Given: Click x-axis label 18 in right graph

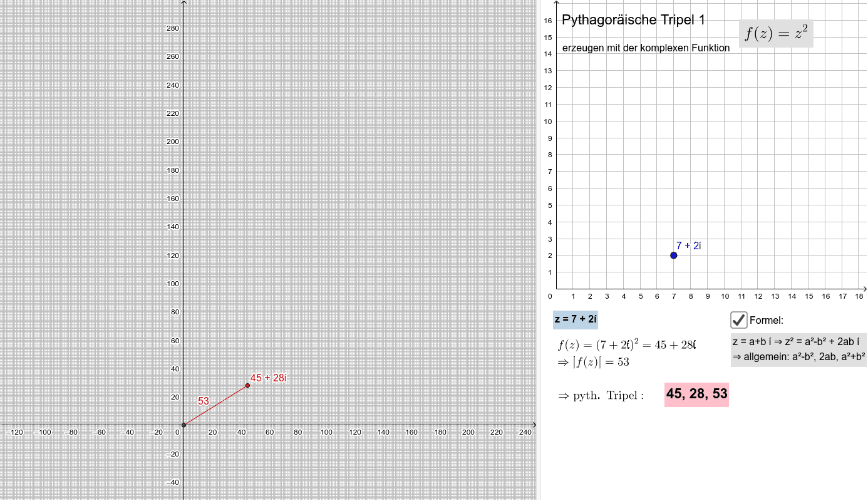Looking at the screenshot, I should (859, 296).
